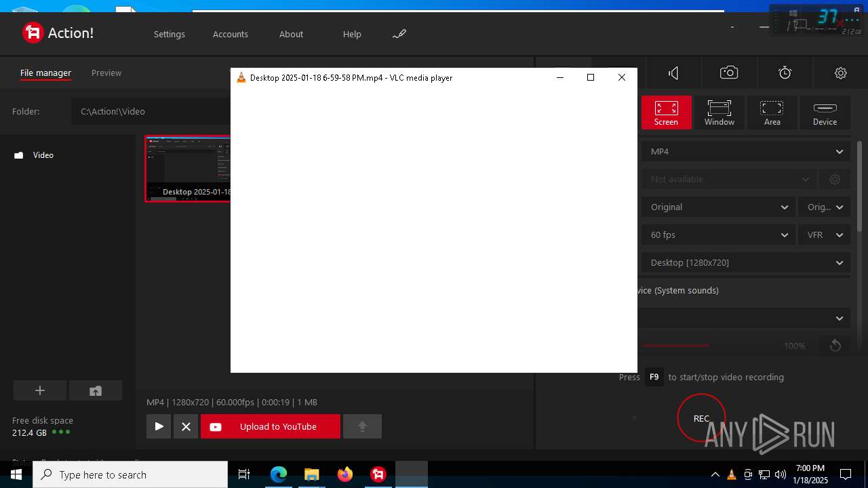Open the Settings menu
Screen dimensions: 868x488
point(169,34)
